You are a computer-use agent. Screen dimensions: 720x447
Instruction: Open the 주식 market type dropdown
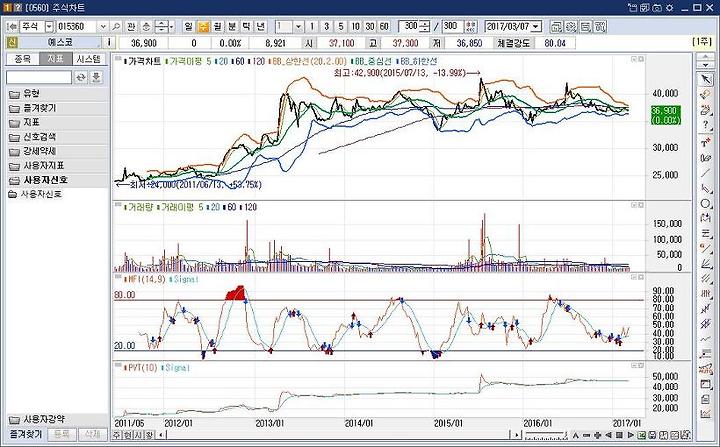(49, 26)
